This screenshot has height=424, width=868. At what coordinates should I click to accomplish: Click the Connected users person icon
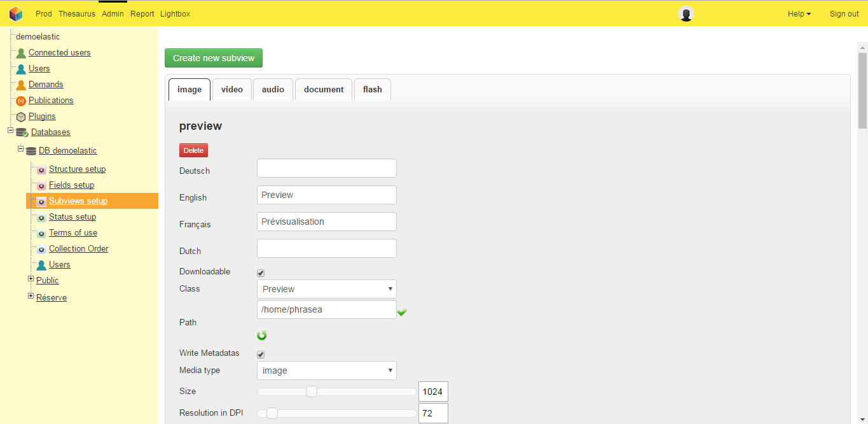tap(21, 53)
